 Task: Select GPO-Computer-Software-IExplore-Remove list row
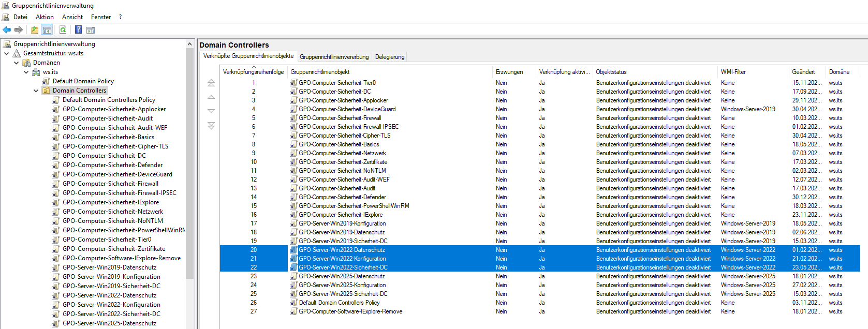pos(540,311)
